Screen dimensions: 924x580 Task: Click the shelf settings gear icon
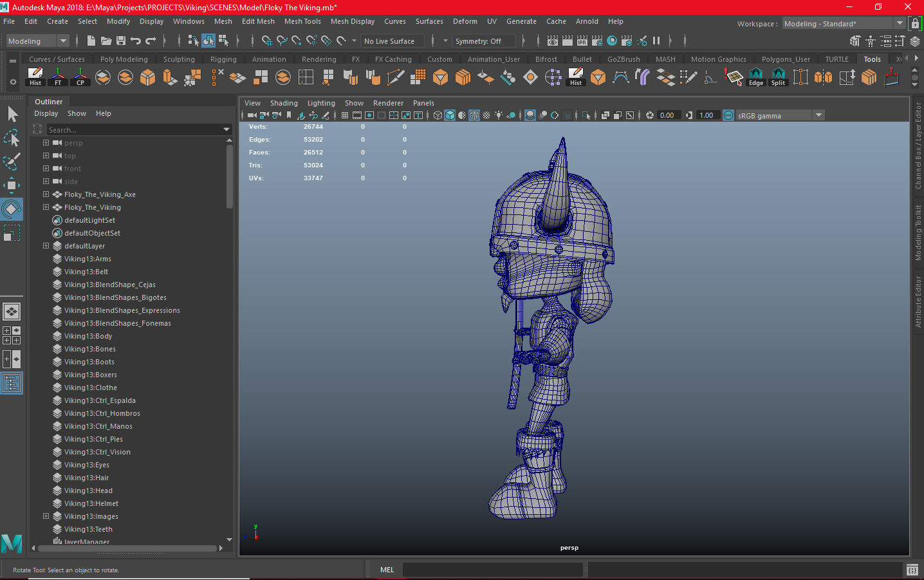click(x=13, y=82)
